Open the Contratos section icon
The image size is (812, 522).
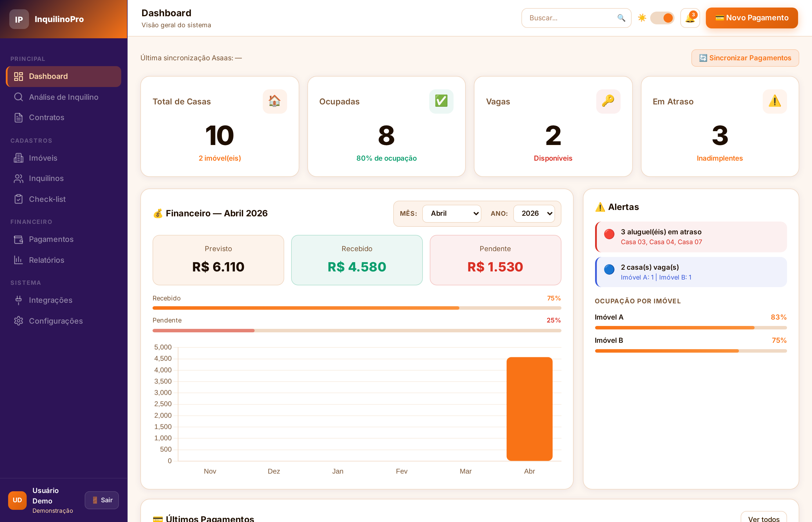click(x=18, y=117)
